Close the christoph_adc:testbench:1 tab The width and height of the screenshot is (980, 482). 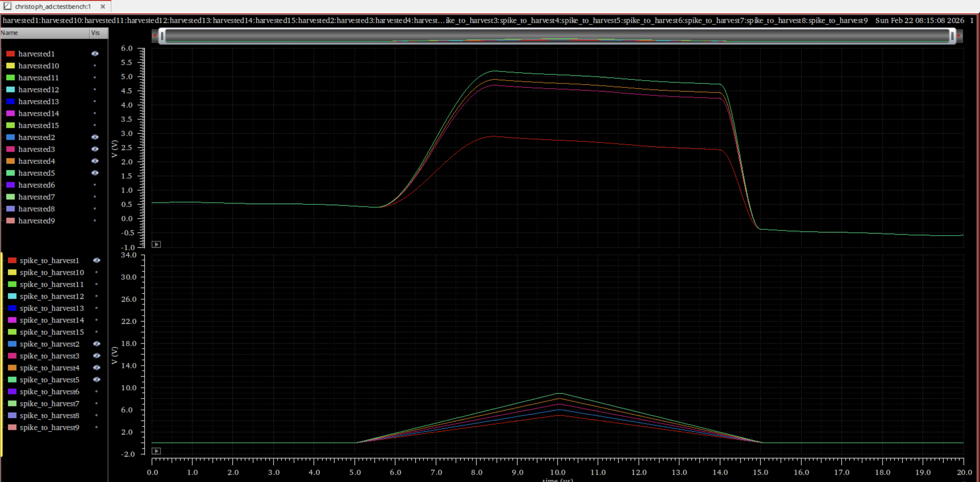[103, 7]
